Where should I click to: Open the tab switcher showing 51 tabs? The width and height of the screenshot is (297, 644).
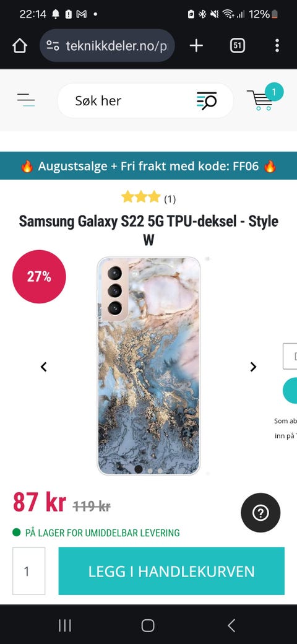click(238, 46)
